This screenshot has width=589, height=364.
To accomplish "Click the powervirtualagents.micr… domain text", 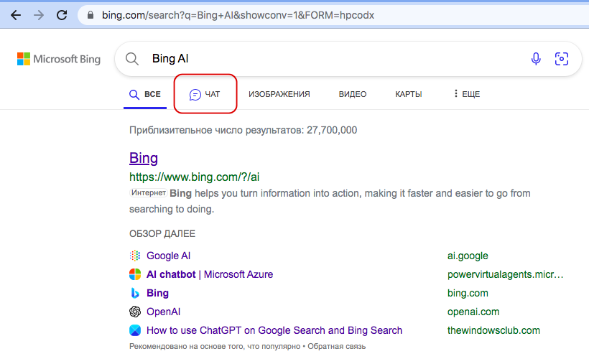I will tap(505, 274).
